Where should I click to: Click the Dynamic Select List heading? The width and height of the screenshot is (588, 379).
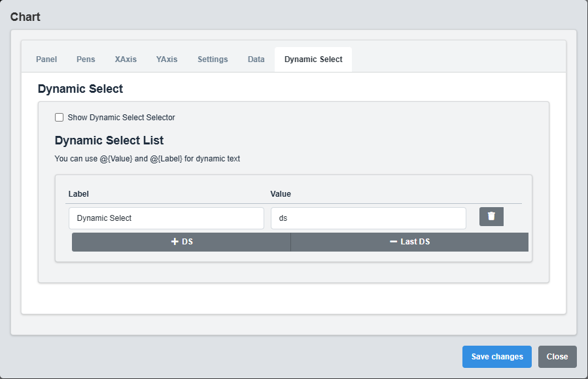pyautogui.click(x=109, y=140)
